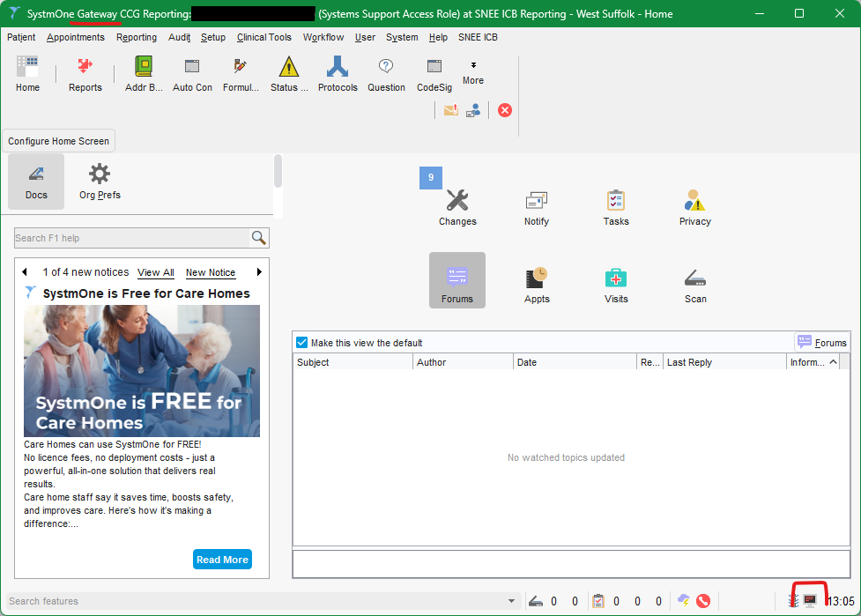Open the Docs home screen icon
Viewport: 861px width, 616px height.
[36, 182]
